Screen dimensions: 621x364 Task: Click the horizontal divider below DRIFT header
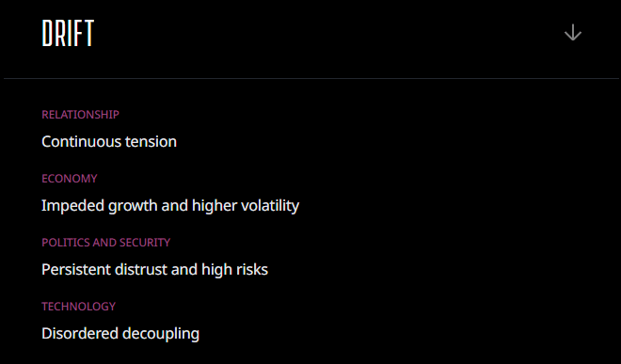point(311,78)
